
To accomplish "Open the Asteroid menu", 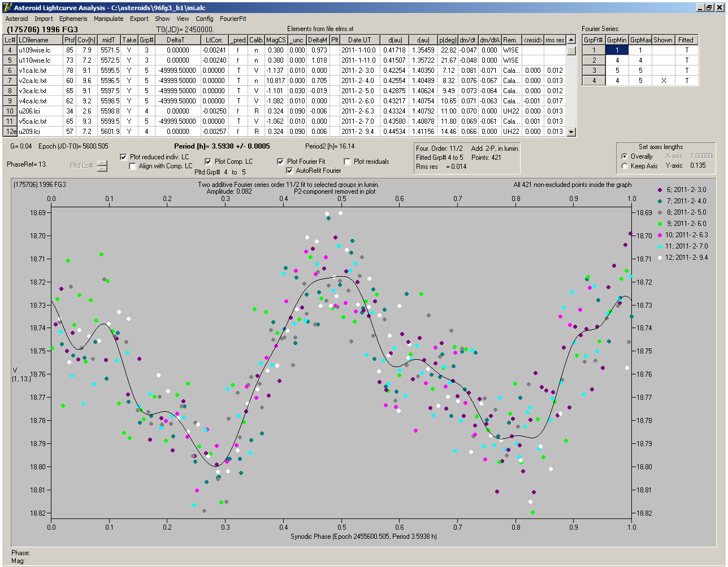I will pos(16,19).
